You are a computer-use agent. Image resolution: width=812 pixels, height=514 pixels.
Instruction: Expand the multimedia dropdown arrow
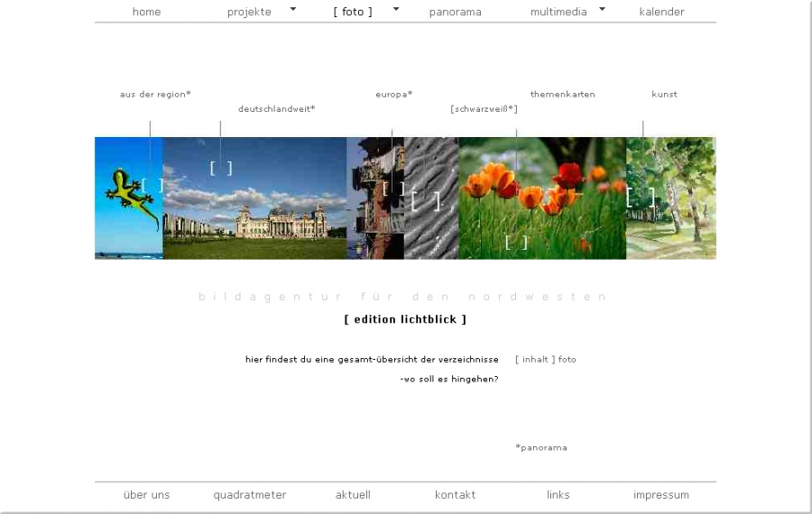[x=602, y=9]
